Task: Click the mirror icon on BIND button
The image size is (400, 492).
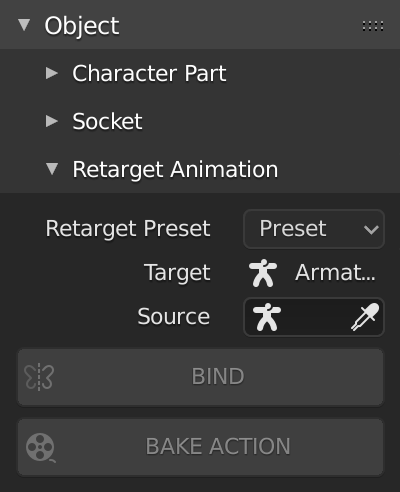Action: (x=39, y=377)
